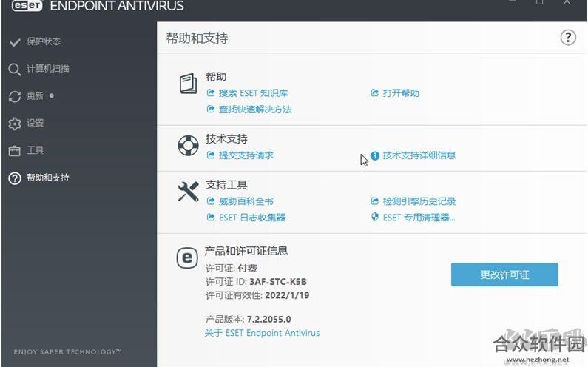The width and height of the screenshot is (588, 367).
Task: Open the 工具 sidebar section
Action: click(x=35, y=150)
